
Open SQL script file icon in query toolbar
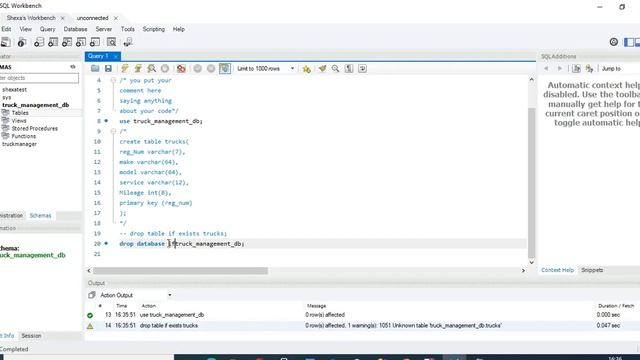coord(95,69)
